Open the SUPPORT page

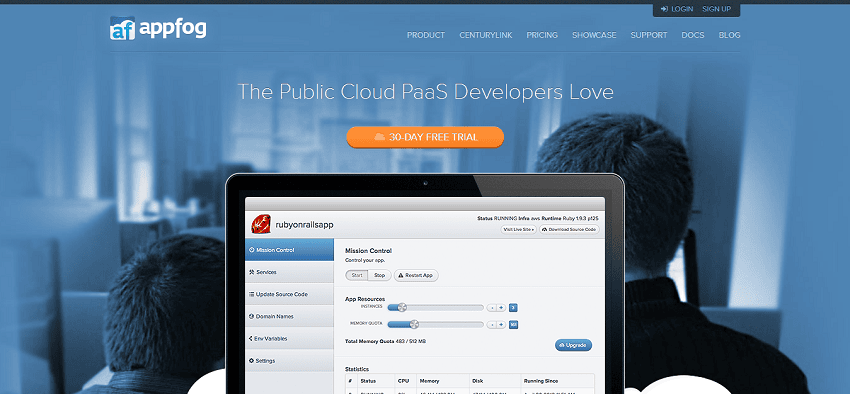(649, 35)
